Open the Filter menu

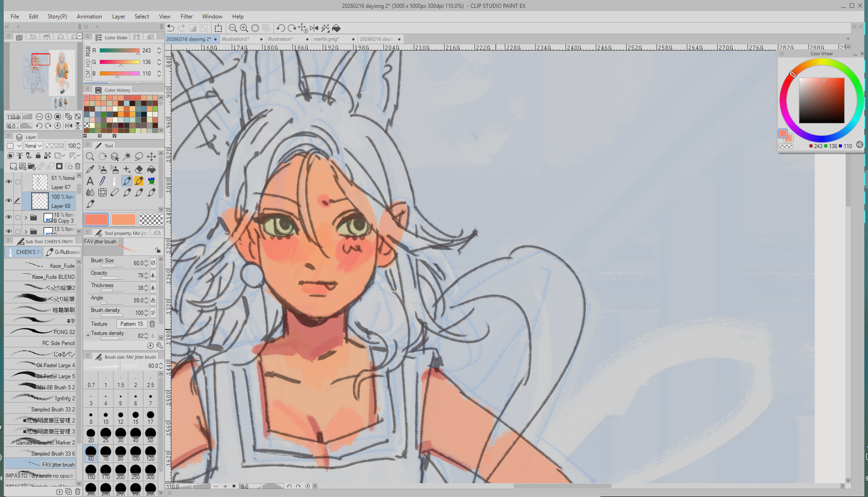point(186,16)
